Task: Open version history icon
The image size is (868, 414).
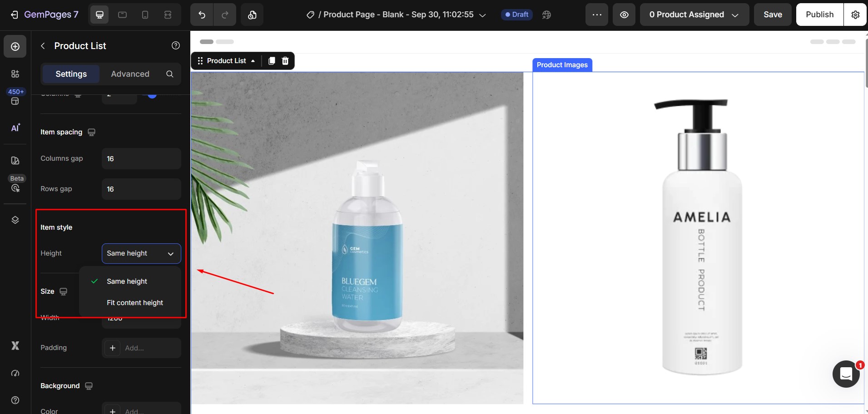Action: click(252, 15)
